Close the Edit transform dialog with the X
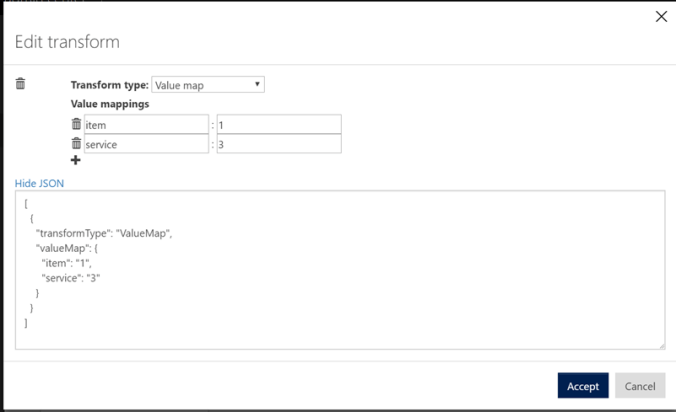The width and height of the screenshot is (676, 412). [660, 16]
